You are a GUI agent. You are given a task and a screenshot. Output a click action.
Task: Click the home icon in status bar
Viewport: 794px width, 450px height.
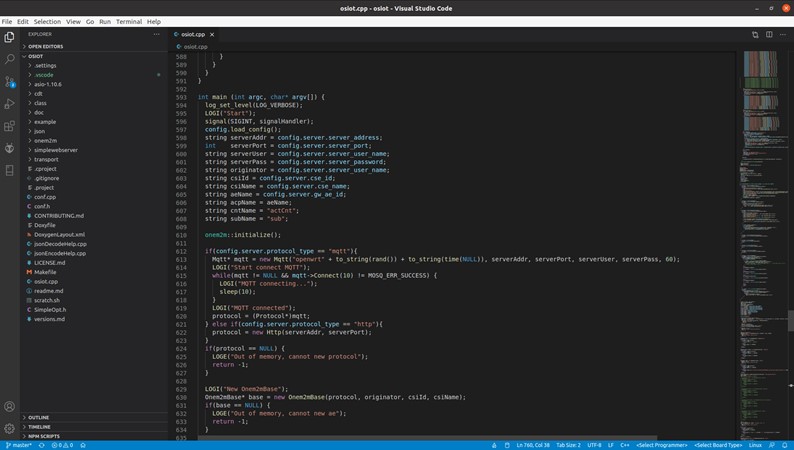tap(83, 445)
